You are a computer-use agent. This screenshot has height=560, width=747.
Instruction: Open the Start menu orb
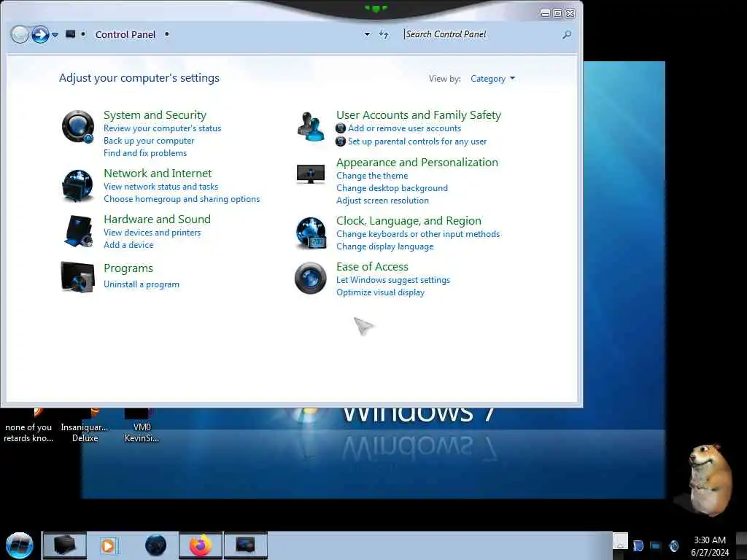point(19,545)
